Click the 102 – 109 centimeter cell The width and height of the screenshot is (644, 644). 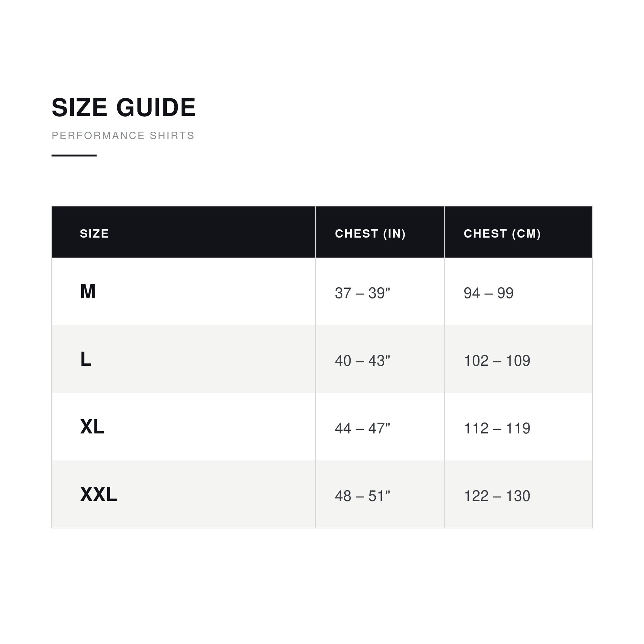click(497, 361)
